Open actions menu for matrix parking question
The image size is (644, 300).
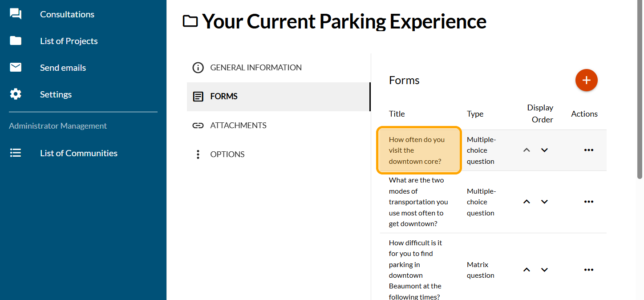pos(588,270)
